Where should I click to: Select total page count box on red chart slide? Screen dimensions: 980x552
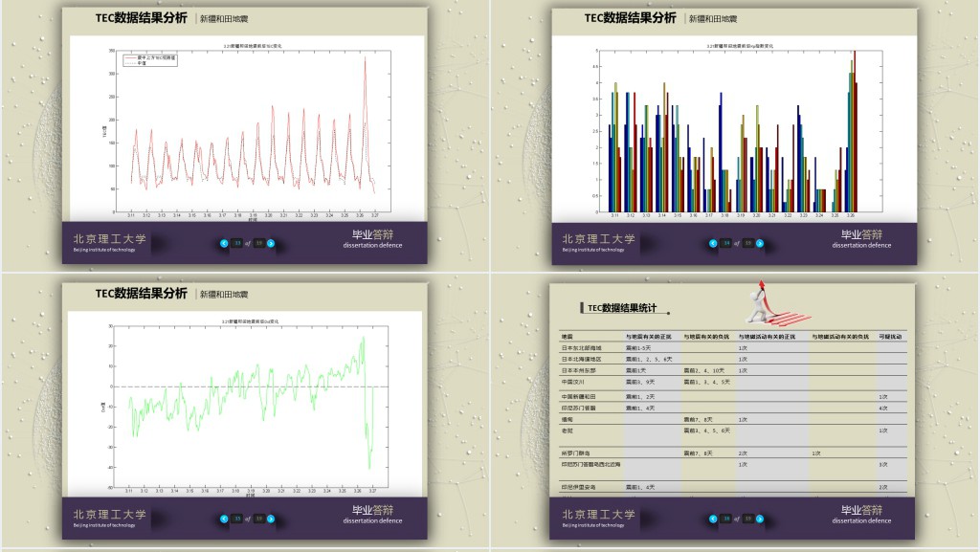coord(258,243)
